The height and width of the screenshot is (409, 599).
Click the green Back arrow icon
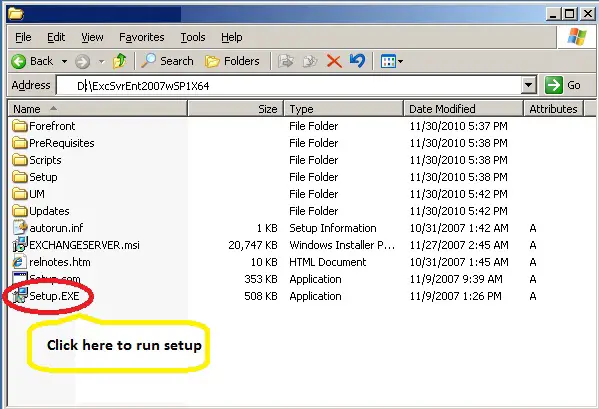(18, 61)
